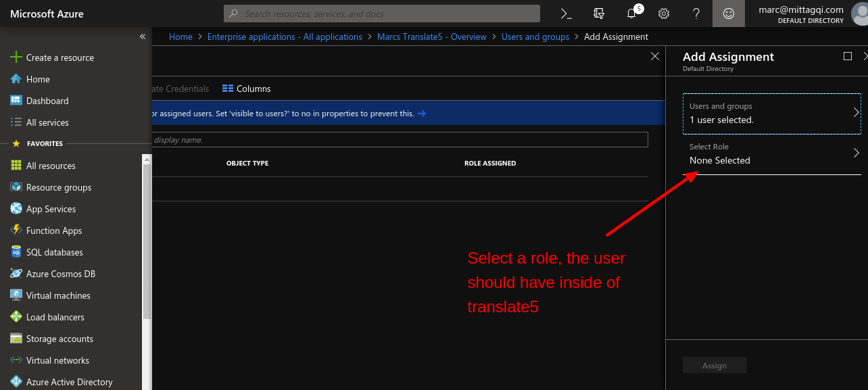Focus the top search resources box
The height and width of the screenshot is (390, 868).
click(x=382, y=14)
